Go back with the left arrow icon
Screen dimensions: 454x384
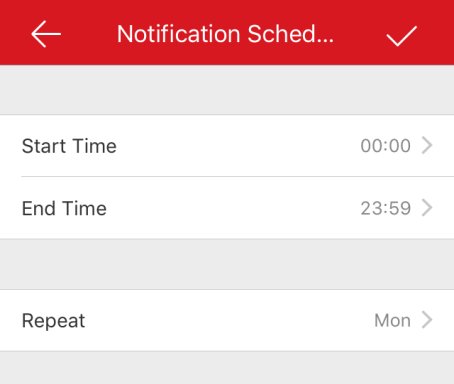[46, 34]
